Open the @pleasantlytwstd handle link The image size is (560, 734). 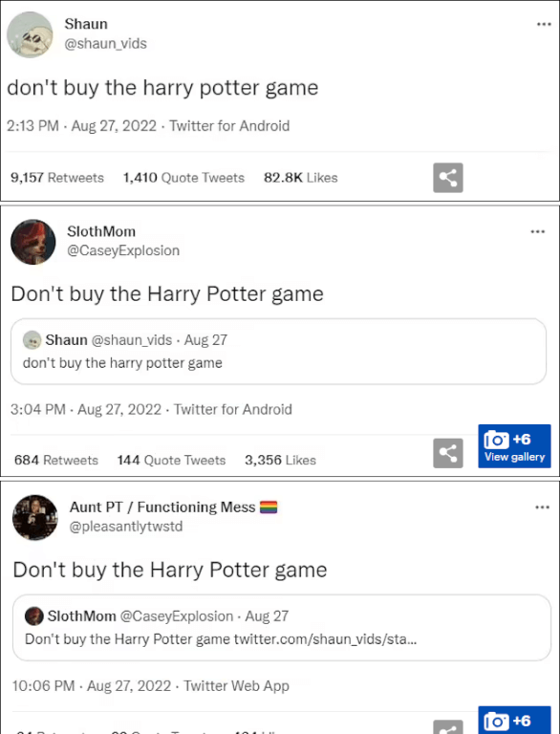click(126, 527)
